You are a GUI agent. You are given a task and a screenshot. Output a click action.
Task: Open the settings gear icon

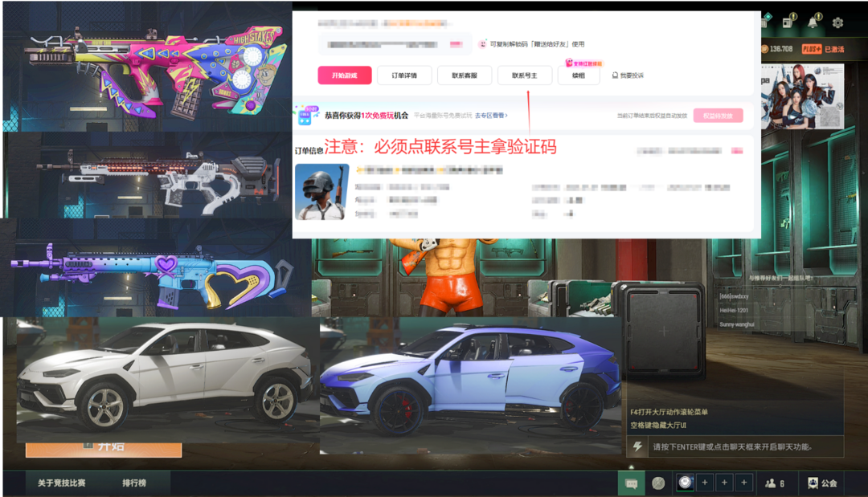tap(837, 22)
